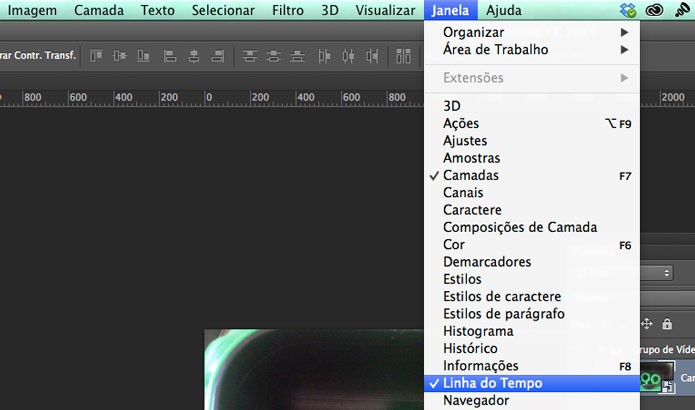
Task: Click the video layer thumbnail
Action: click(657, 377)
